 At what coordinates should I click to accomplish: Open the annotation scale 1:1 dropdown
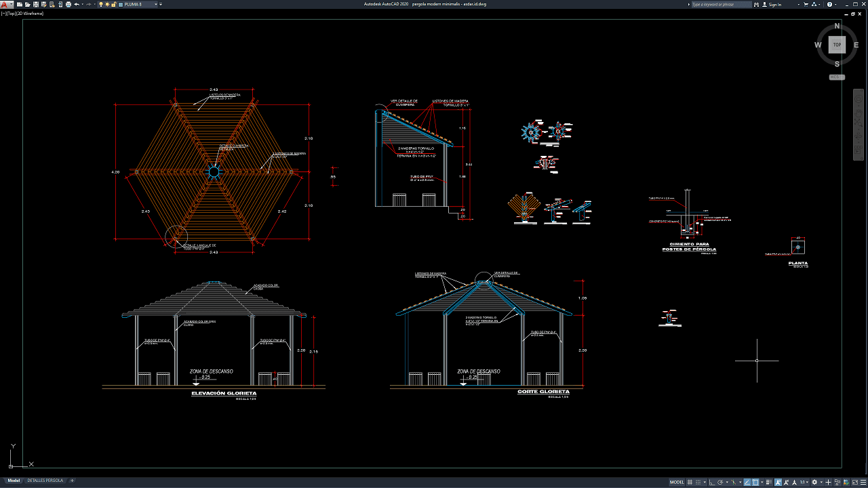coord(804,482)
